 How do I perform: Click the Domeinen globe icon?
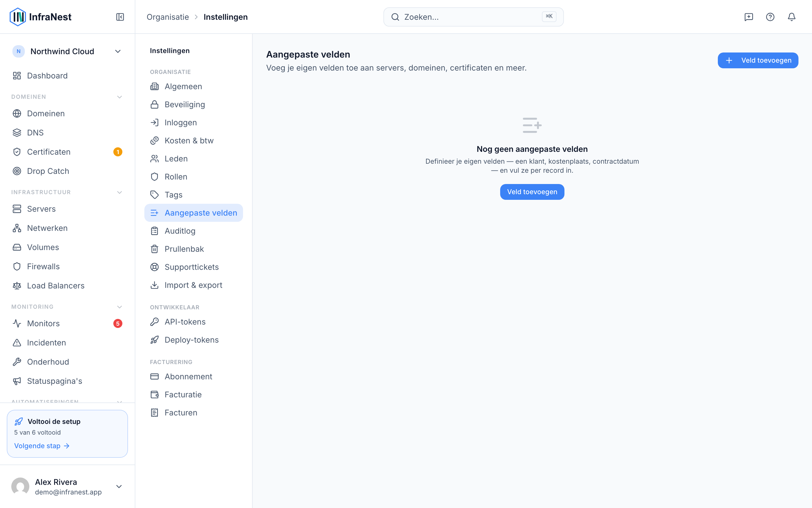[x=17, y=113]
